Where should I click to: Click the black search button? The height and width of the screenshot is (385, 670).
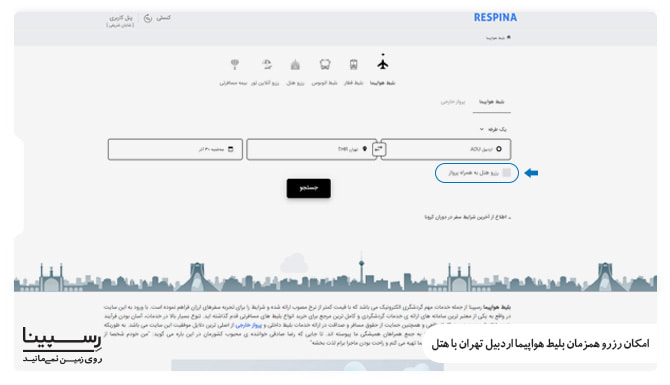click(309, 188)
